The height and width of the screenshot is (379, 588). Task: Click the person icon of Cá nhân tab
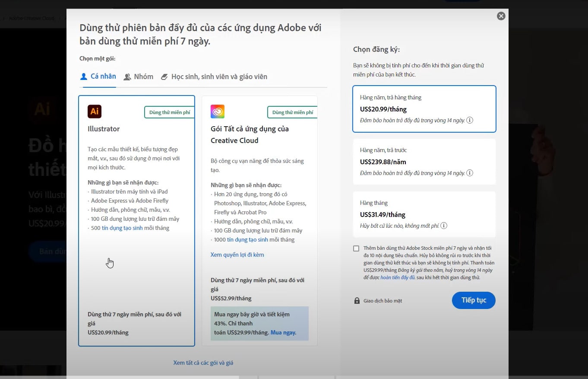(x=84, y=76)
